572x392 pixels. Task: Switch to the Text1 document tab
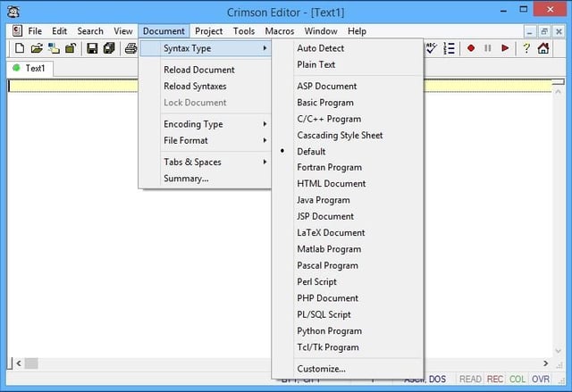coord(29,68)
